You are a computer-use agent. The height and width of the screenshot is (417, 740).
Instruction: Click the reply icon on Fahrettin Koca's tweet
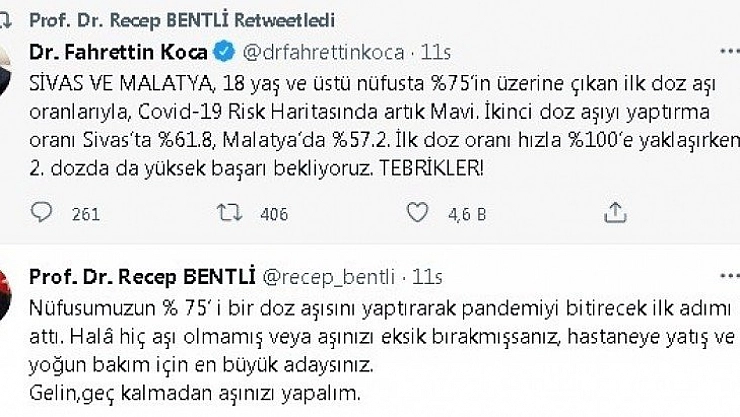tap(43, 212)
